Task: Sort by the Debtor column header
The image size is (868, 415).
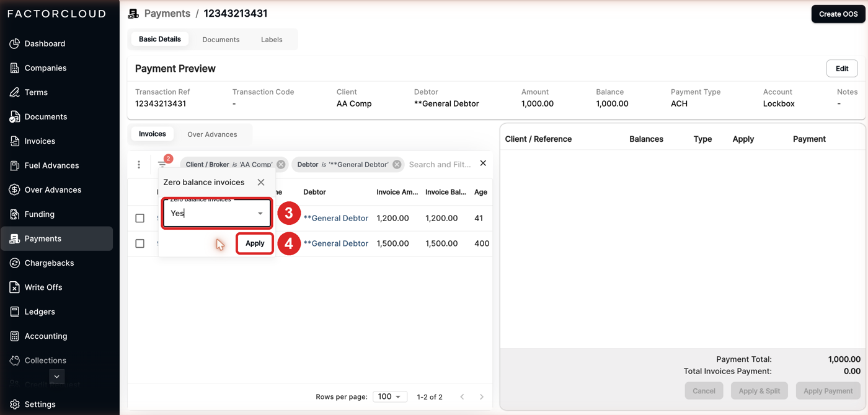Action: [x=314, y=192]
